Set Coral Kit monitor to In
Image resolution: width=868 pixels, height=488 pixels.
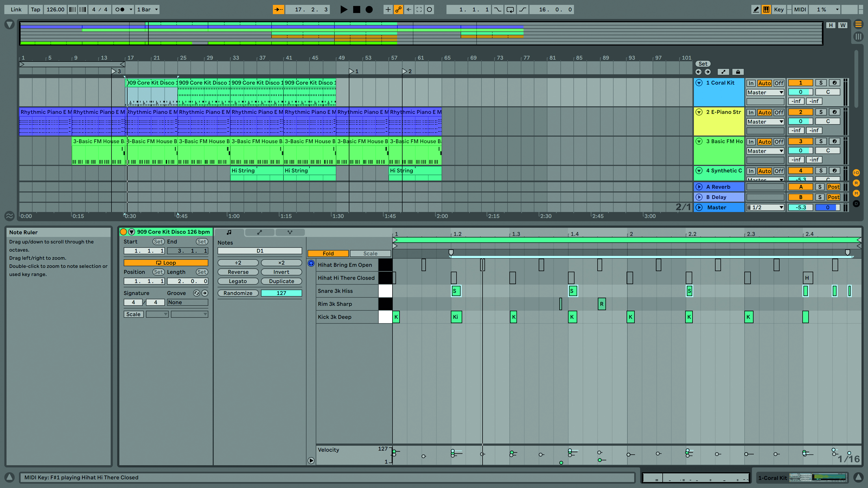(751, 83)
